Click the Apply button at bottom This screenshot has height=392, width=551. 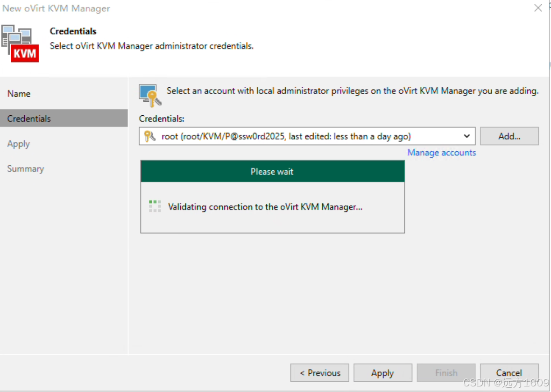tap(383, 373)
